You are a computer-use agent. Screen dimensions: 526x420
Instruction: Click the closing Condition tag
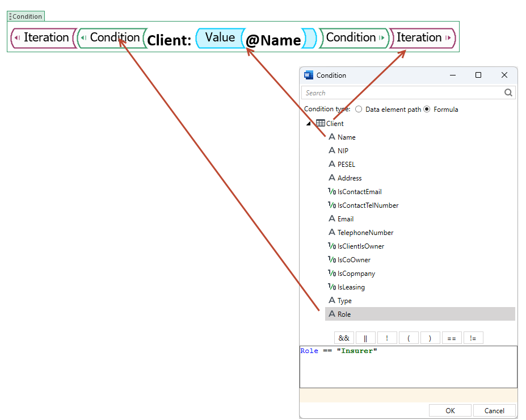point(354,38)
